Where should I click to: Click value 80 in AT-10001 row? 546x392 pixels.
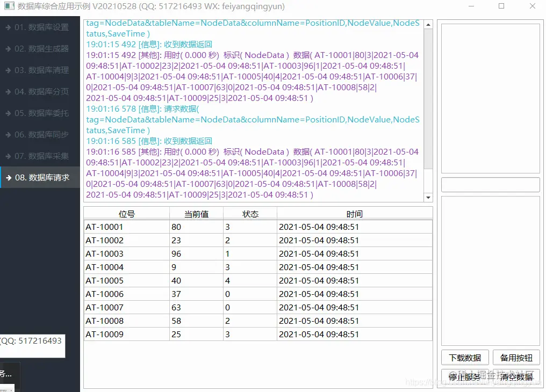pyautogui.click(x=196, y=227)
